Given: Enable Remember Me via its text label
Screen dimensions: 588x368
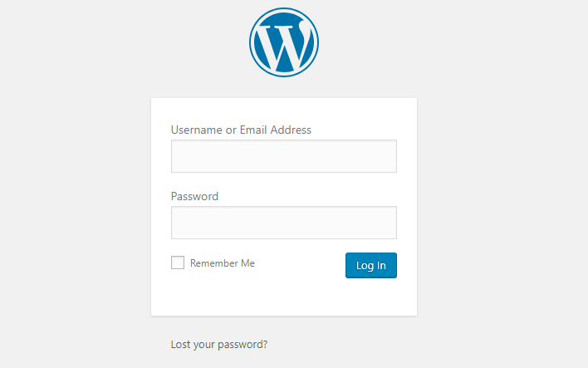Looking at the screenshot, I should (223, 263).
